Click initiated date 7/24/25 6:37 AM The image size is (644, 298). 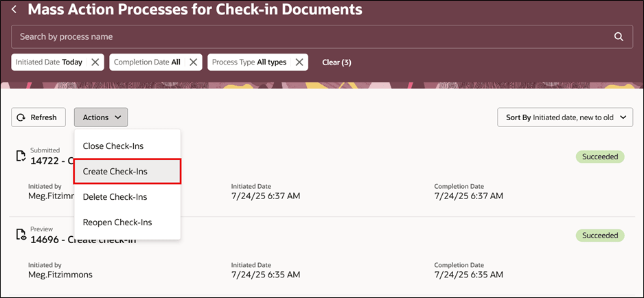pos(265,196)
